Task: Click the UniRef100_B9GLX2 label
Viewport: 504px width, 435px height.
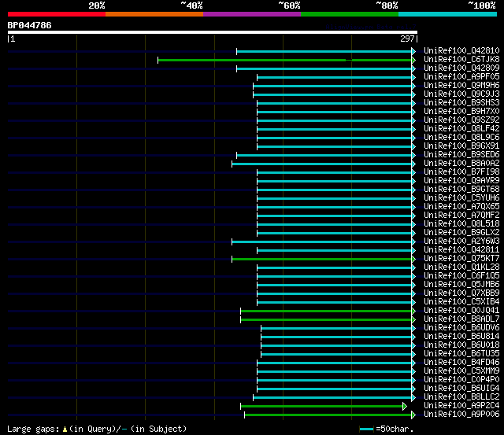Action: coord(461,233)
